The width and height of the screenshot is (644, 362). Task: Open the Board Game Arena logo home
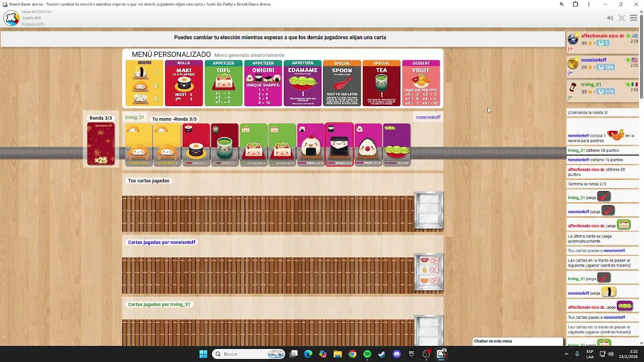coord(12,19)
